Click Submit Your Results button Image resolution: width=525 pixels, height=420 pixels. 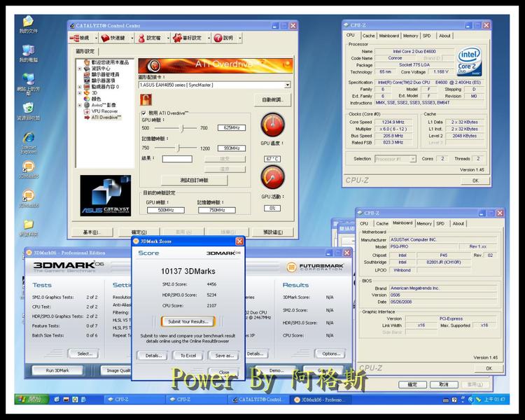click(188, 321)
